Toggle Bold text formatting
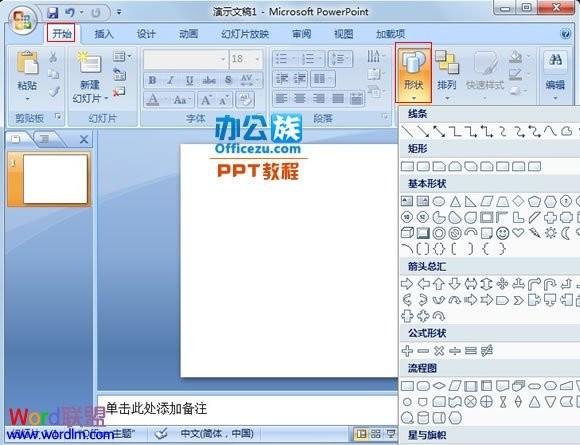The width and height of the screenshot is (580, 445). click(152, 80)
